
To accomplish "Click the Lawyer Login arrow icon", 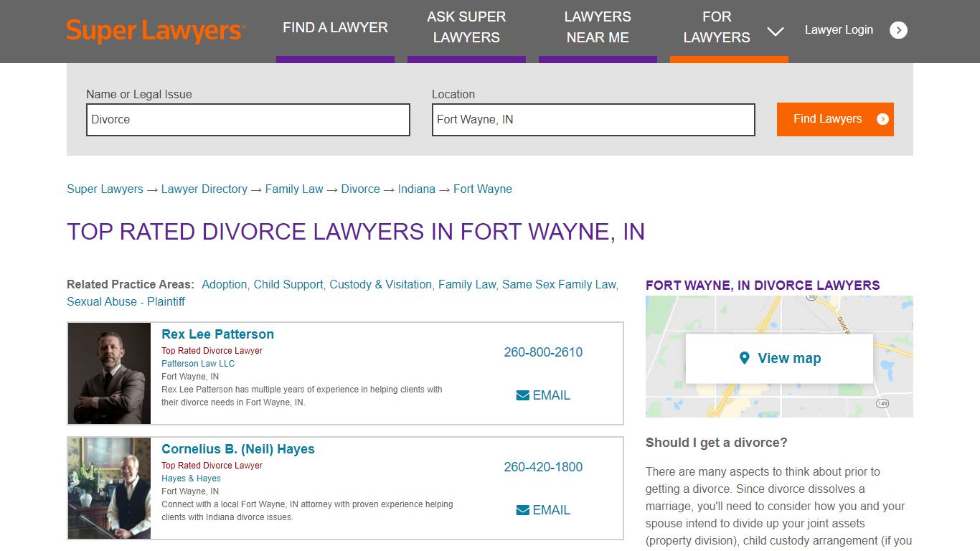I will (898, 30).
